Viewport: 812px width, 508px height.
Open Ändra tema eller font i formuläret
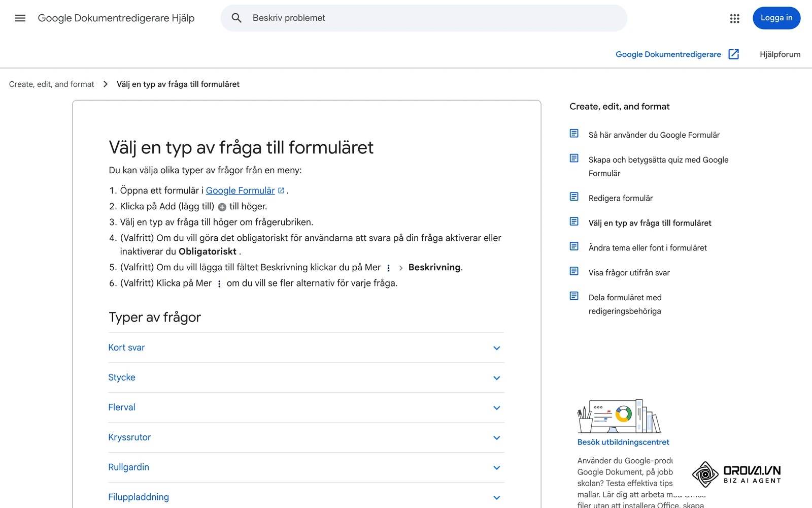(648, 248)
